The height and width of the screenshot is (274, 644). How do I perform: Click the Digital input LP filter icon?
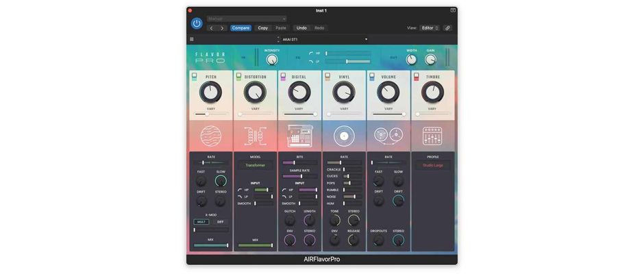[x=284, y=197]
